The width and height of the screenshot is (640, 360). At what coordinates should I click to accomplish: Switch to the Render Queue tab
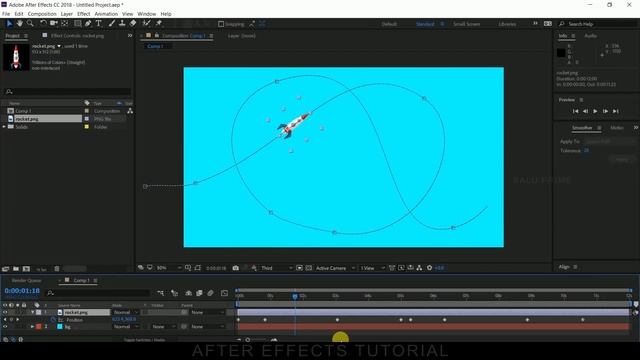click(x=26, y=280)
